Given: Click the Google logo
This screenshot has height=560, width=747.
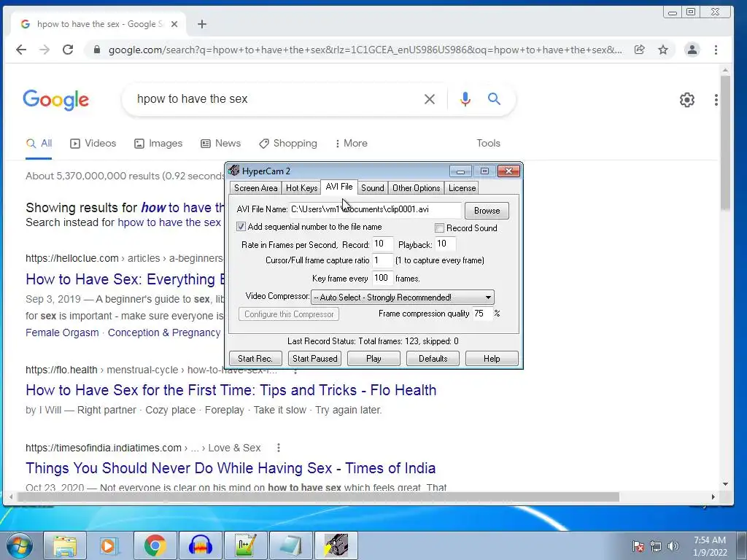Looking at the screenshot, I should [55, 99].
